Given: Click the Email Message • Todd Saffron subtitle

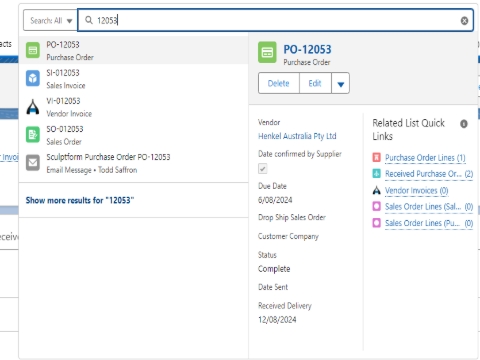Looking at the screenshot, I should (92, 170).
